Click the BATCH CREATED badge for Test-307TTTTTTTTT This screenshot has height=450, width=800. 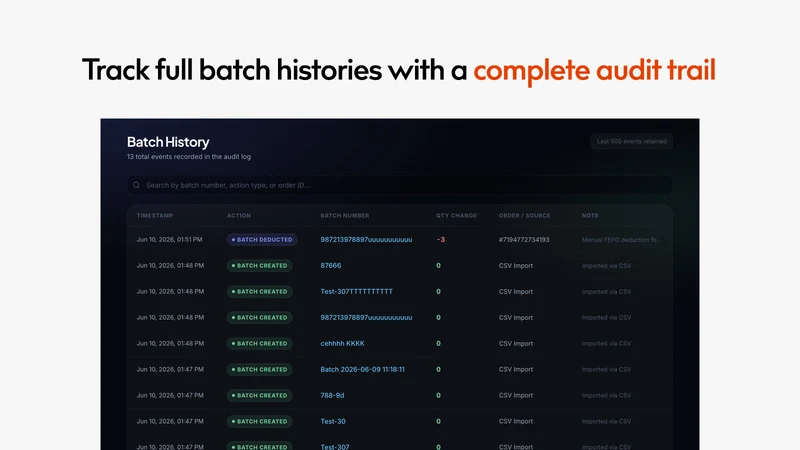[x=260, y=292]
